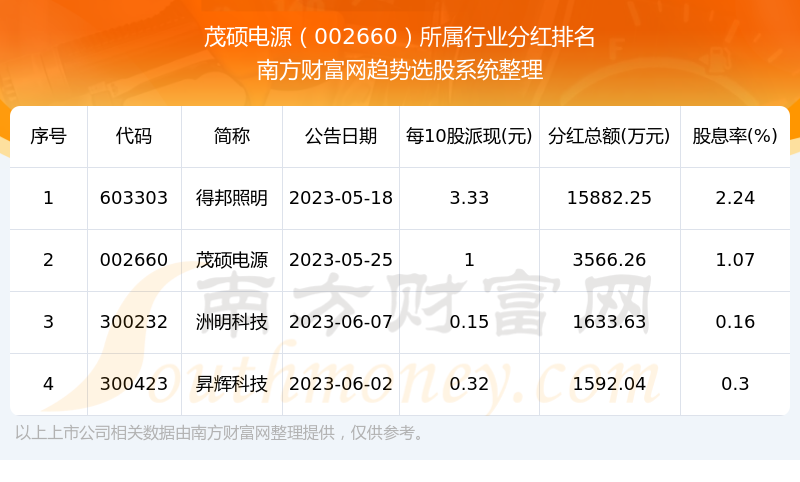Click the subtitle 南方财富网趋势选股系统整理
800x482 pixels.
399,70
